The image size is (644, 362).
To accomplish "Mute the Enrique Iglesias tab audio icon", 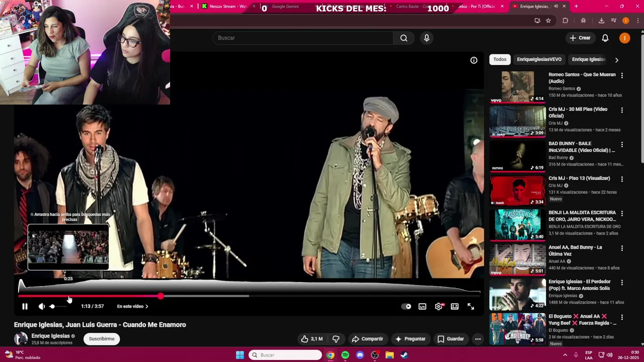I will coord(556,7).
